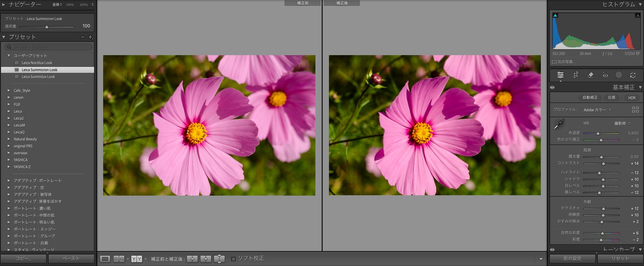Click the plus icon to create preset

click(90, 37)
